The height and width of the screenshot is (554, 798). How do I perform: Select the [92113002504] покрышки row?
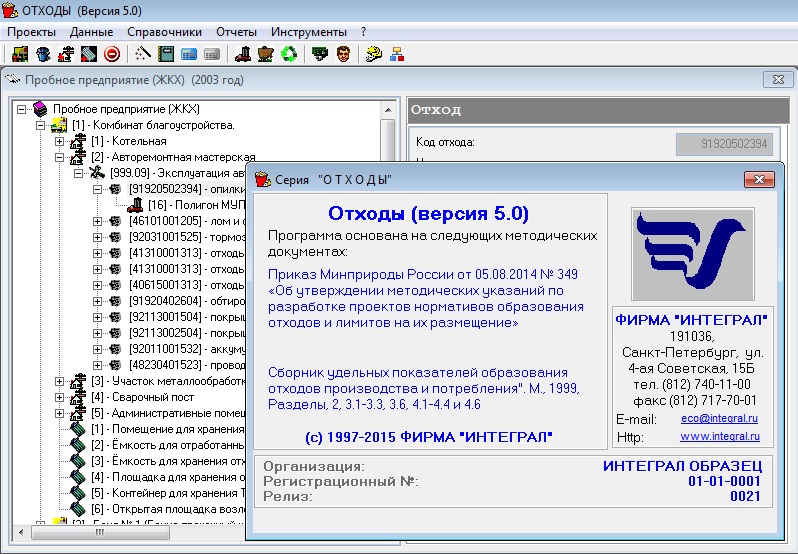(x=187, y=333)
